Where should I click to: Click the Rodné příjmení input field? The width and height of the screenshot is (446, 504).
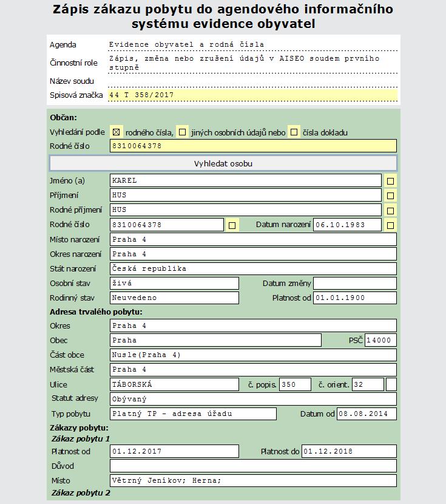coord(245,209)
